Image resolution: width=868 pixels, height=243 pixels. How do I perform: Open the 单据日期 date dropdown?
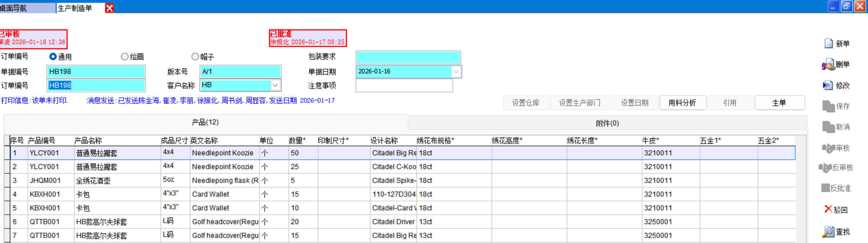(x=456, y=71)
